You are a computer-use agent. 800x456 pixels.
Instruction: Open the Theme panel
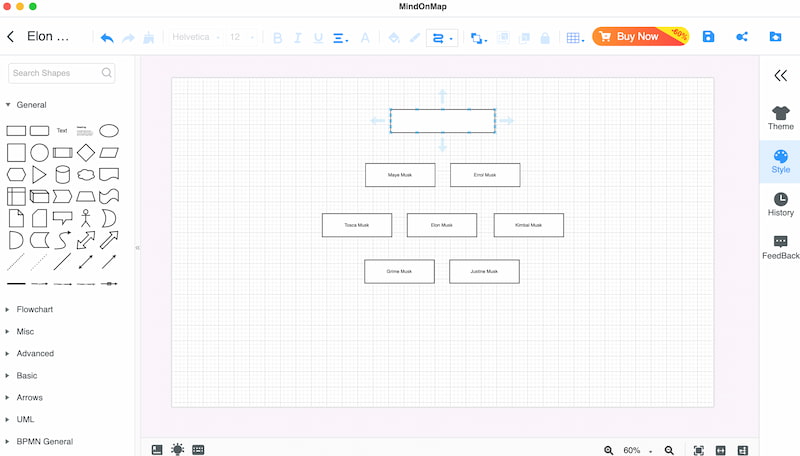[781, 118]
